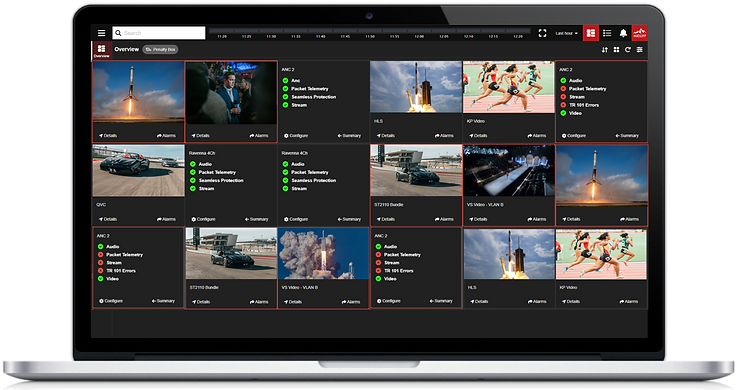The image size is (737, 390).
Task: Switch to the list view icon
Action: (607, 33)
